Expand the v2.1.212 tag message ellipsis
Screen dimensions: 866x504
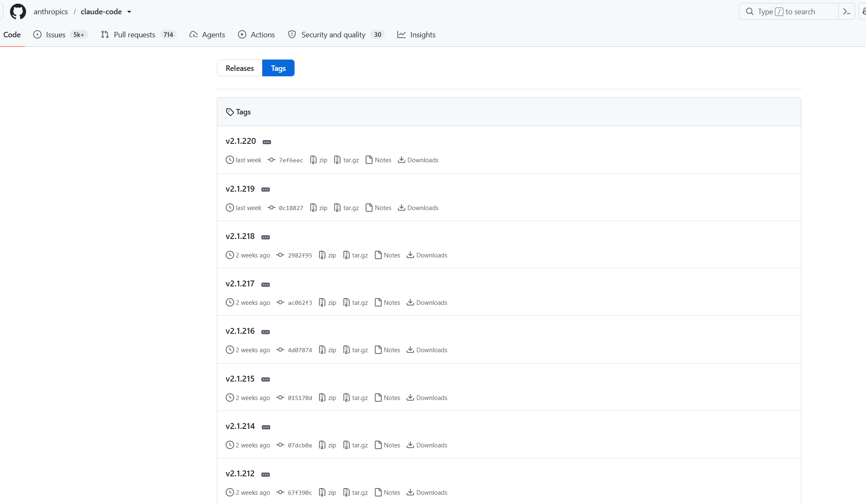(266, 475)
